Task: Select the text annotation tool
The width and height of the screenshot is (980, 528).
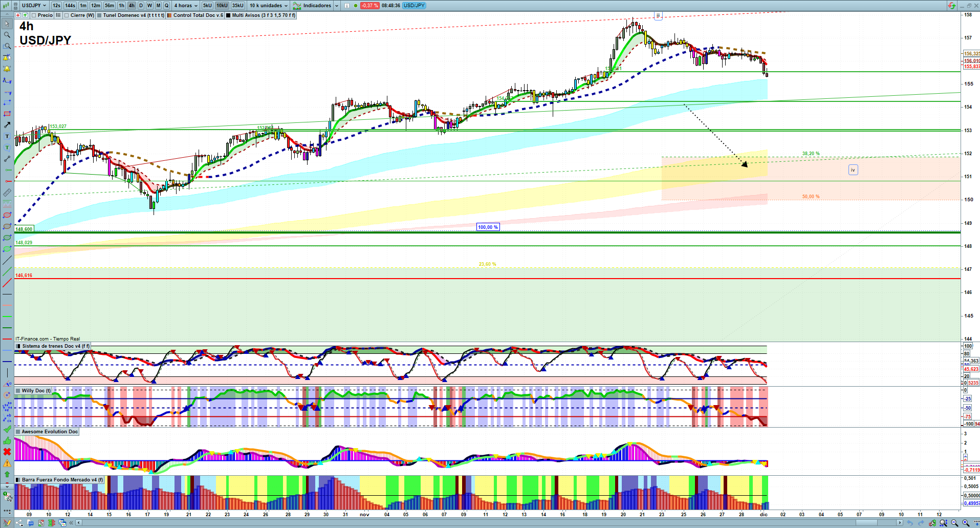Action: 7,136
